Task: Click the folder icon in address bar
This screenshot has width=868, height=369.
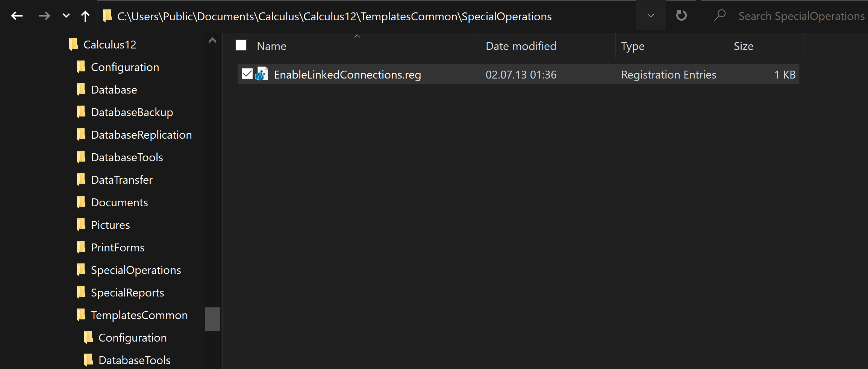Action: click(x=108, y=16)
